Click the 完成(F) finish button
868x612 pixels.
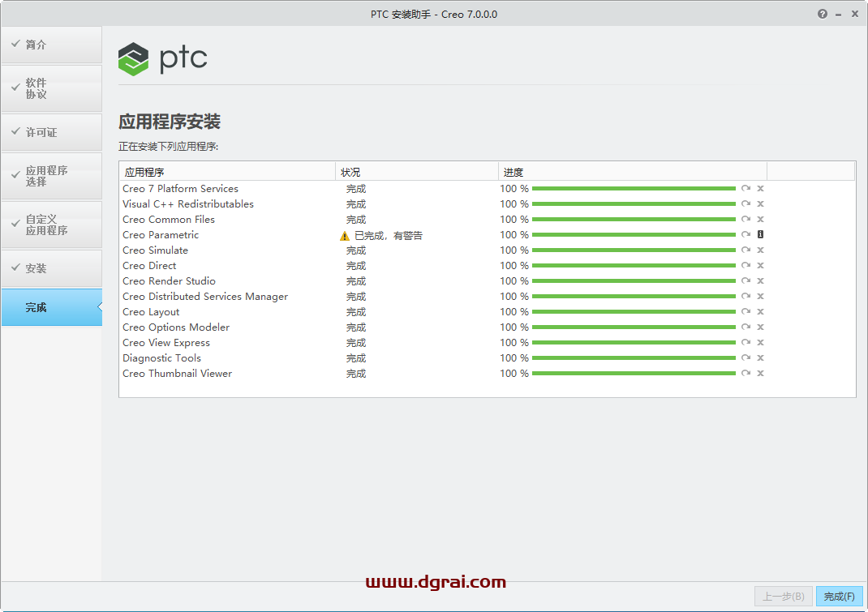(x=840, y=597)
